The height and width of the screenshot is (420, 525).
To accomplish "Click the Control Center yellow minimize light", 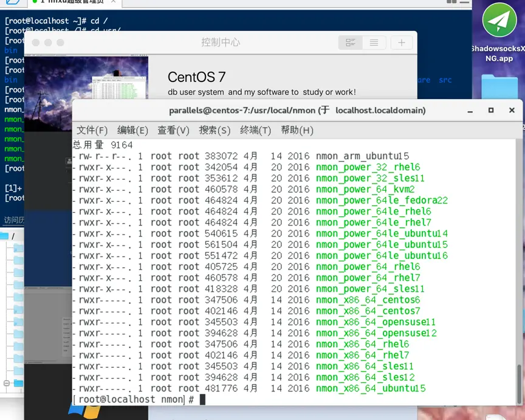I will point(48,43).
